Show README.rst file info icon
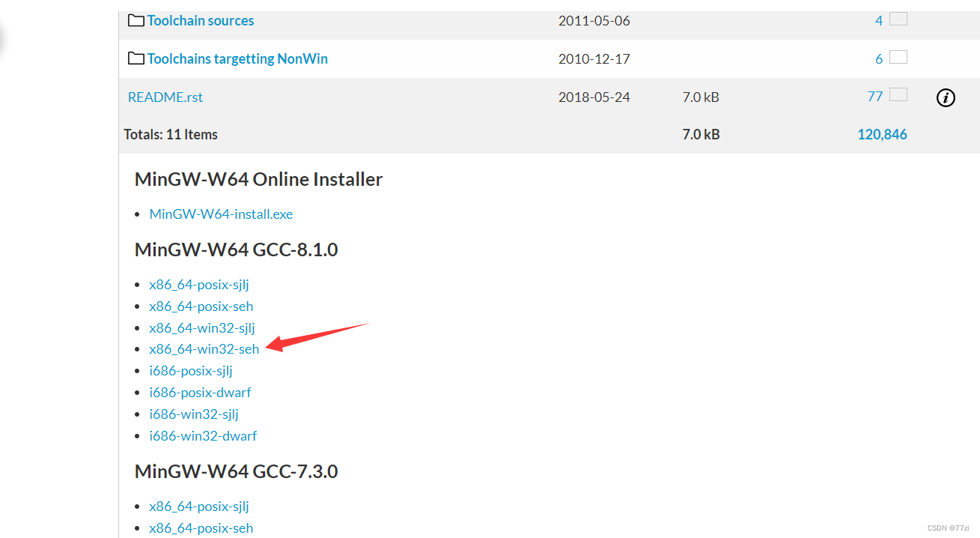 (946, 97)
